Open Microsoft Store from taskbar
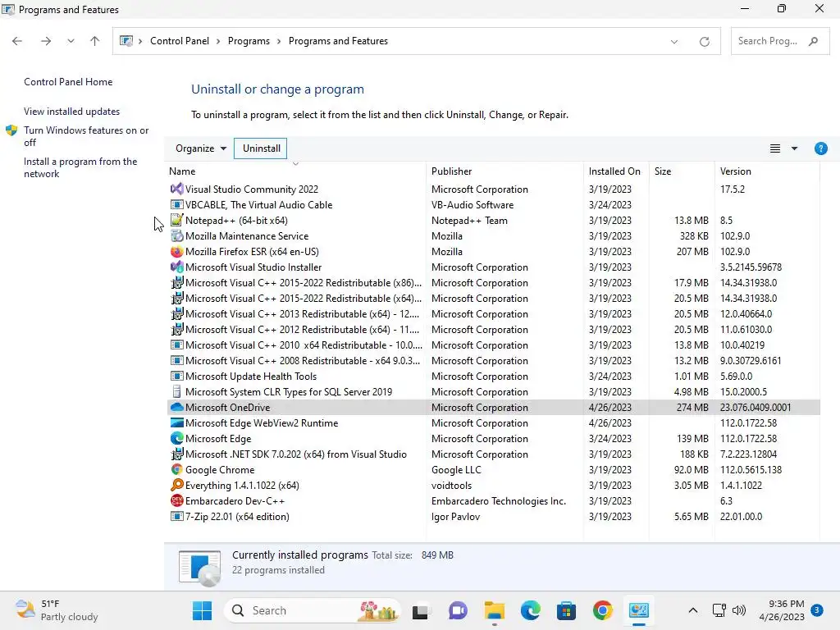The width and height of the screenshot is (840, 630). (566, 610)
